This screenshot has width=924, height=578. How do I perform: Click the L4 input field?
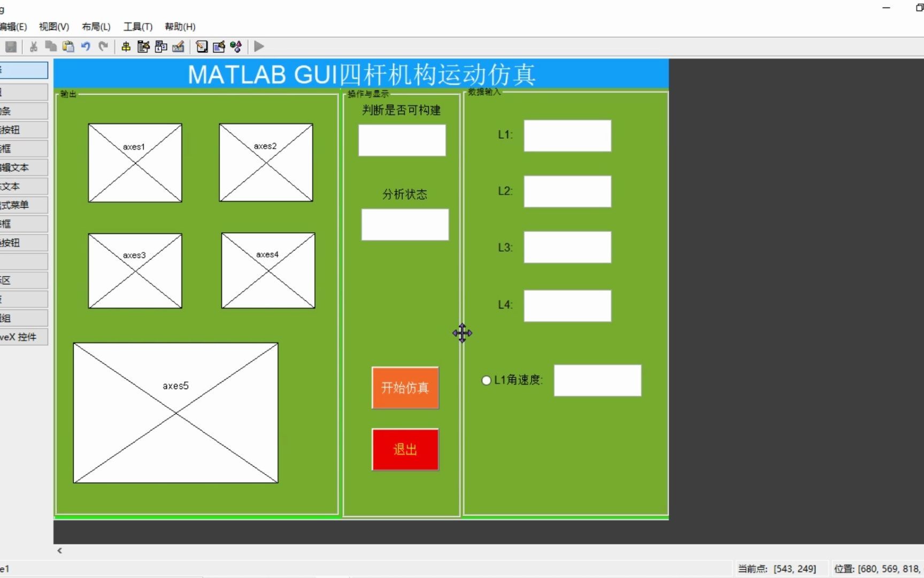[567, 306]
